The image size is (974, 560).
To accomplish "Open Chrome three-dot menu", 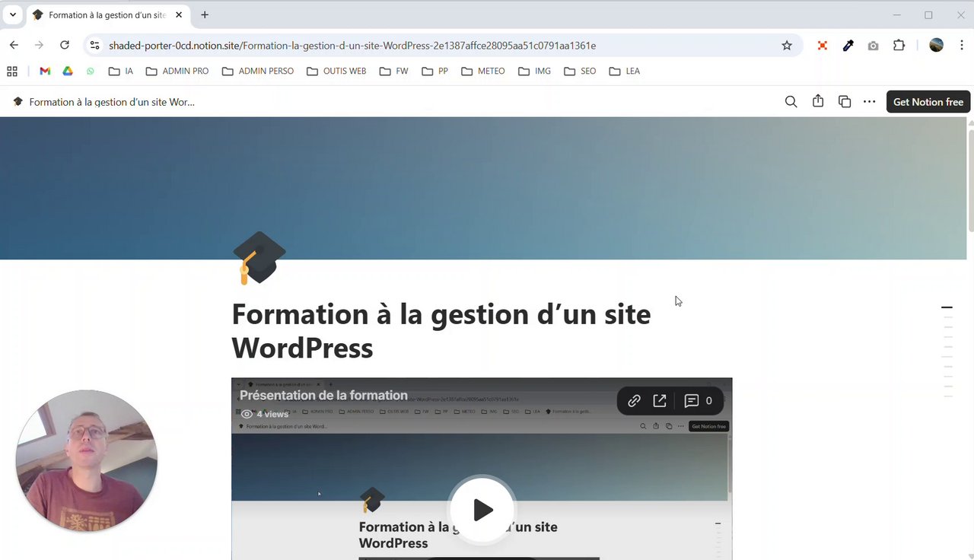I will coord(963,46).
